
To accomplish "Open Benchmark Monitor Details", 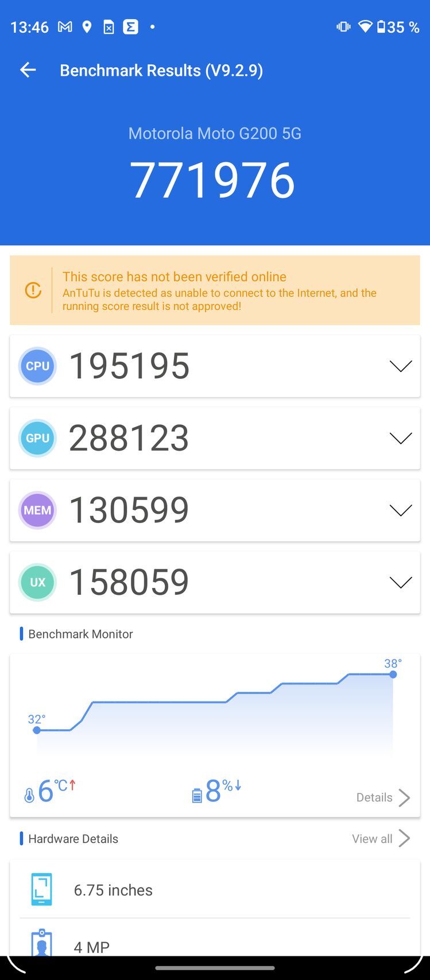I will (x=382, y=797).
